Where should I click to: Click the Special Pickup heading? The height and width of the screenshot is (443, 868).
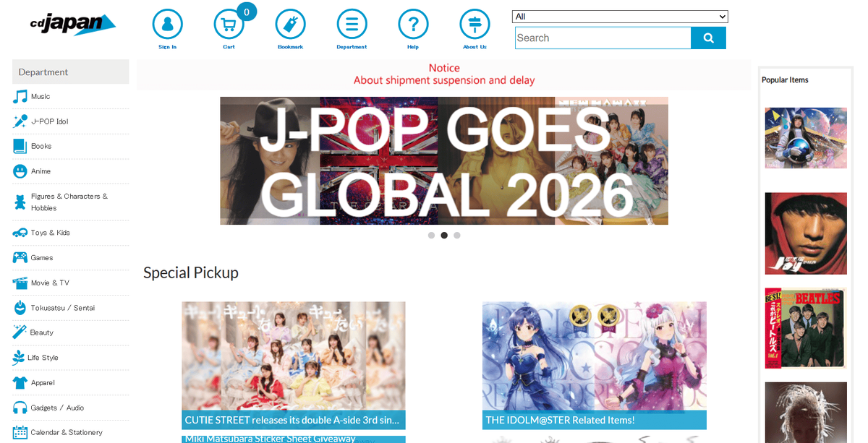click(191, 272)
